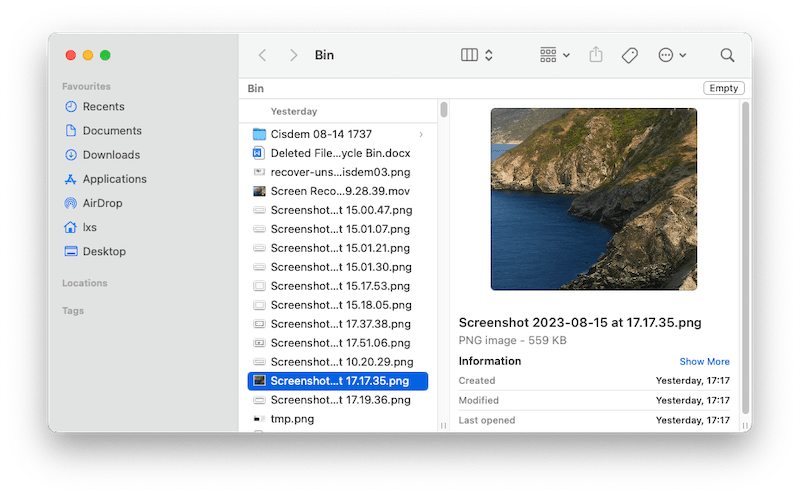Click the file list scrollbar

pyautogui.click(x=444, y=110)
